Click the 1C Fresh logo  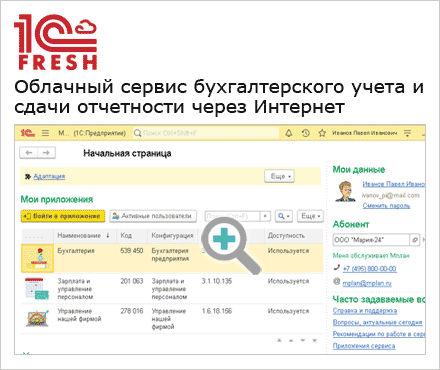(56, 42)
